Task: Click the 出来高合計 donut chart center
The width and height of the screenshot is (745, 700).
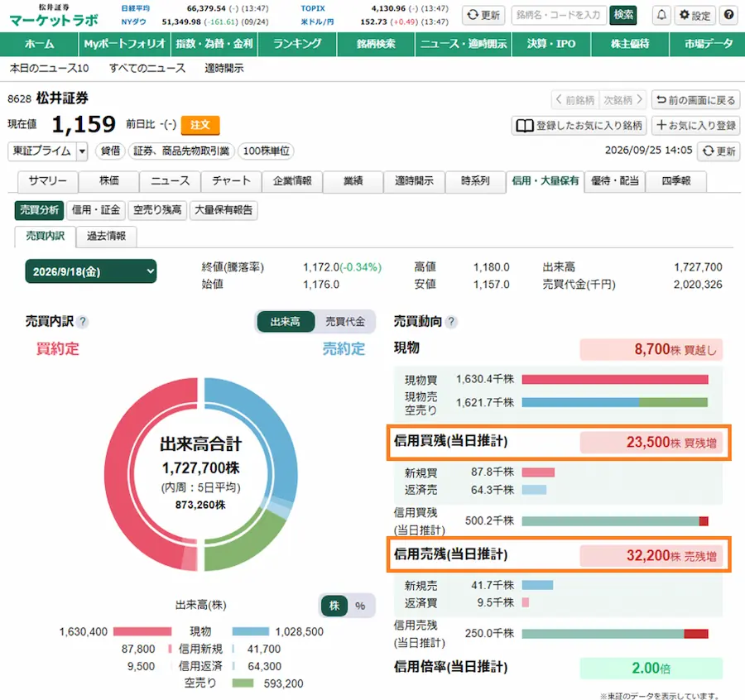Action: point(200,474)
